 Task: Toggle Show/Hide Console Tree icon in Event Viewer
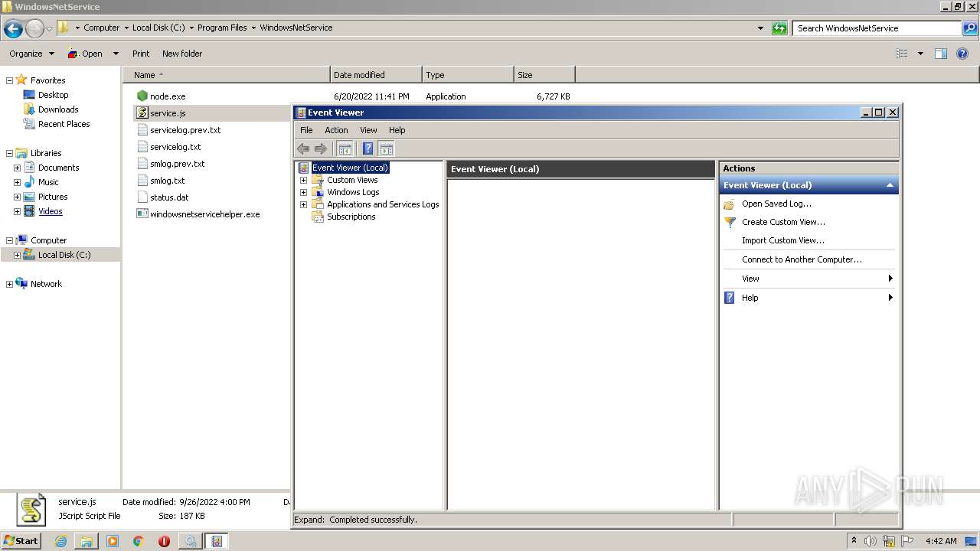tap(345, 149)
